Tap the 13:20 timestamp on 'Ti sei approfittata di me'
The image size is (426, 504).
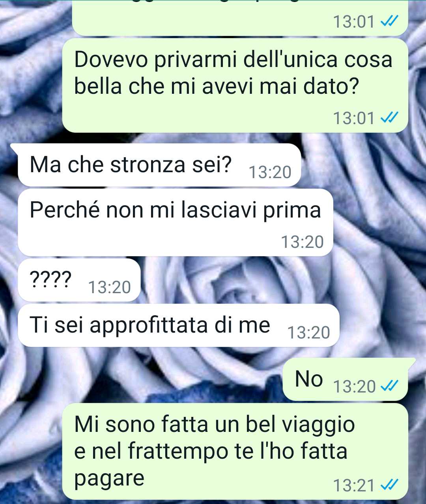tap(308, 333)
